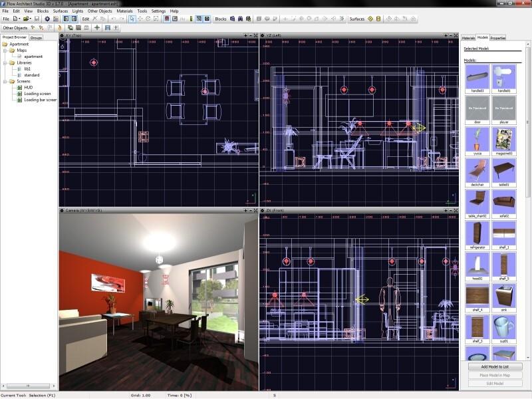The image size is (532, 399).
Task: Toggle the second viewport layout button
Action: (x=74, y=19)
